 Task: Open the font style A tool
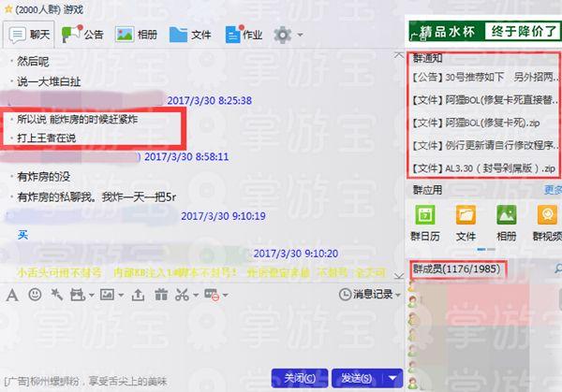point(12,296)
